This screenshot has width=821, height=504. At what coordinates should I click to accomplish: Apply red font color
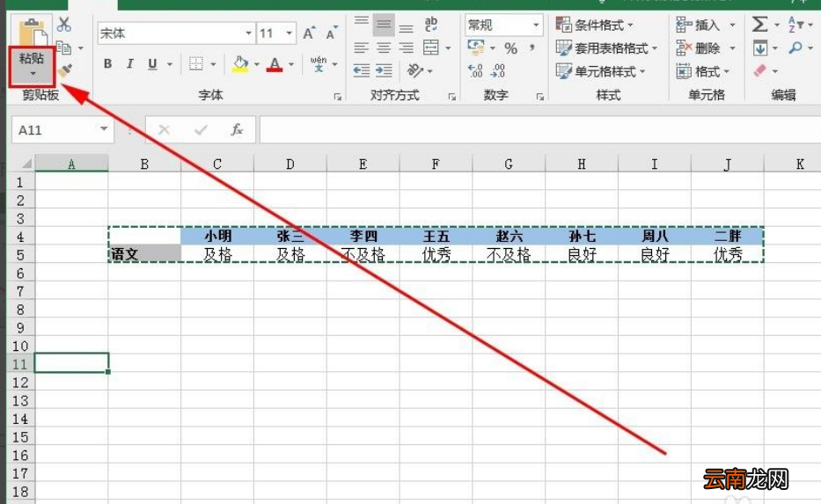coord(275,64)
